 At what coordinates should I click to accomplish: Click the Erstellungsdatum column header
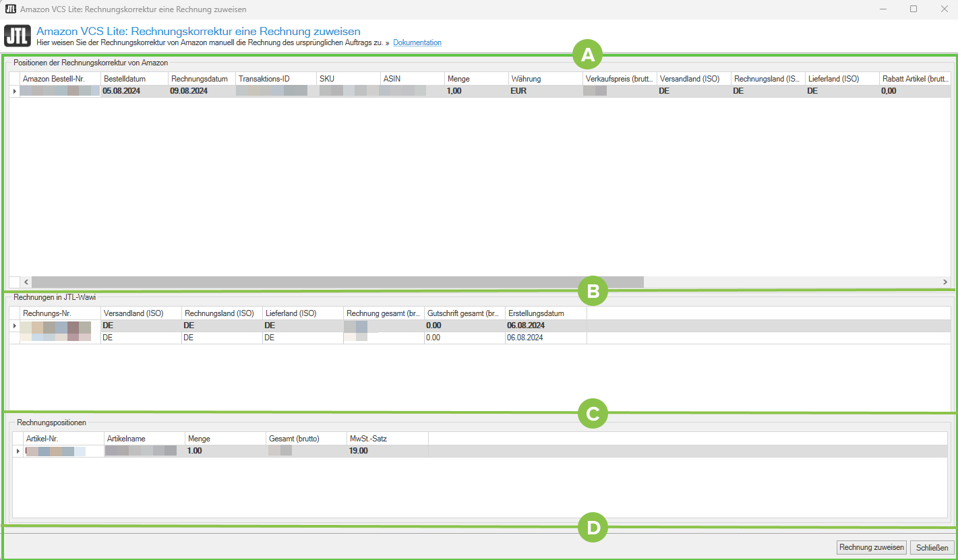(x=545, y=313)
